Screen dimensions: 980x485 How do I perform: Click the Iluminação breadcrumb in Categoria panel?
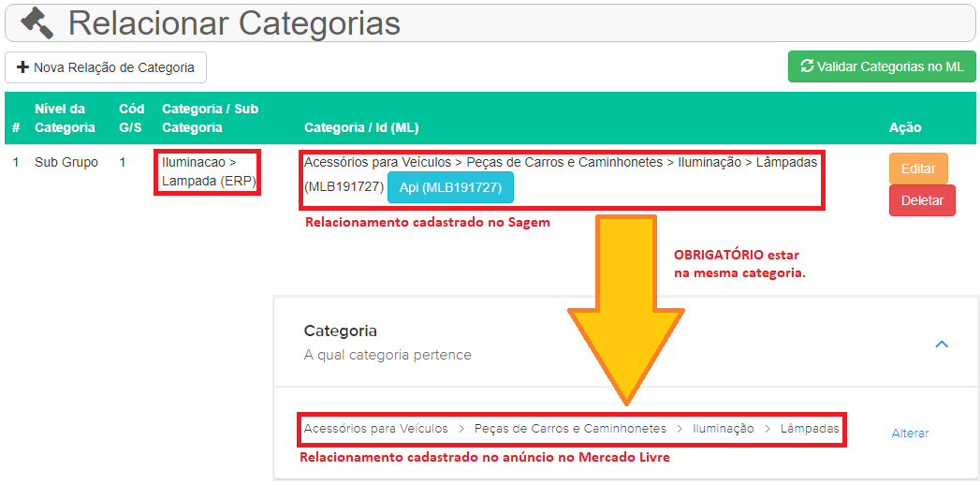pos(724,429)
